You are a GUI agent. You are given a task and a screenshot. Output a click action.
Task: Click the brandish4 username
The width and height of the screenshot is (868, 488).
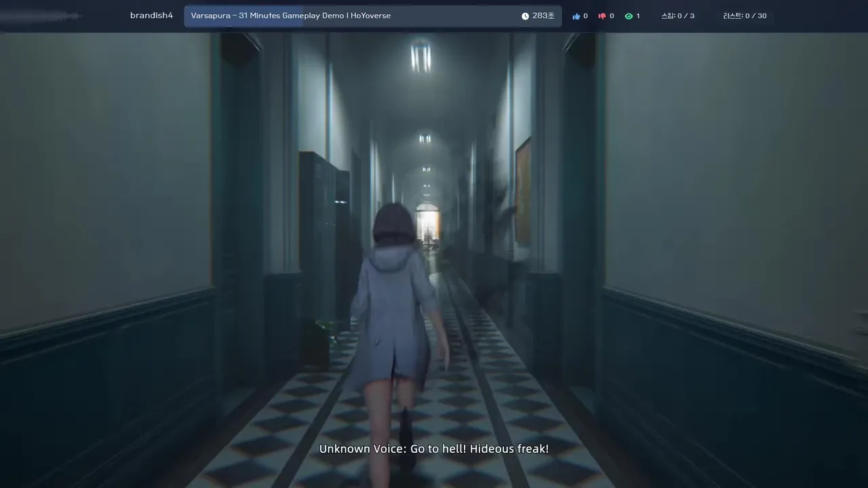click(151, 16)
